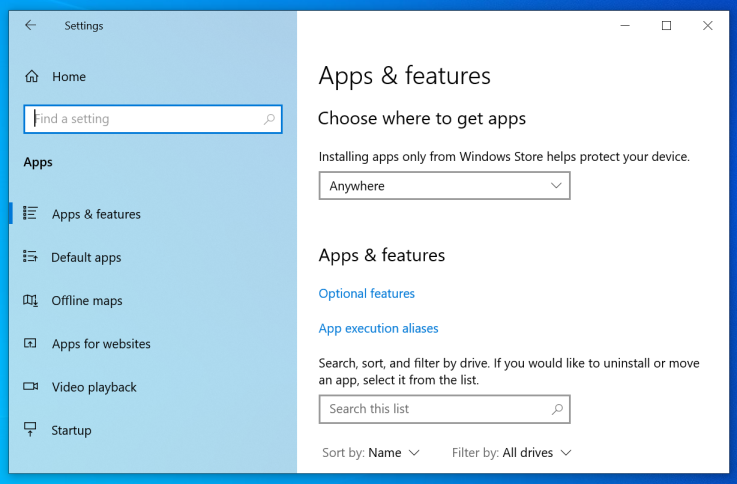Minimize the Settings window
This screenshot has width=737, height=484.
625,25
